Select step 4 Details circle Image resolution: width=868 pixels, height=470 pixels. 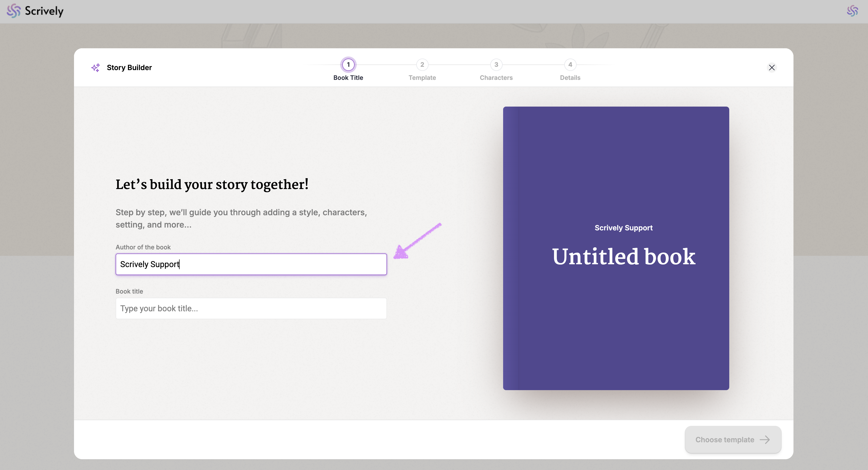click(x=570, y=65)
